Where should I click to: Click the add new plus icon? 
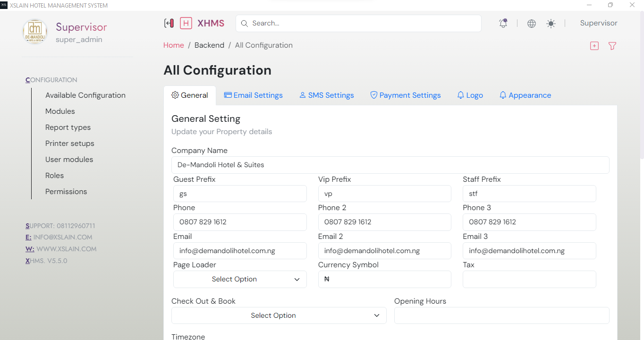tap(594, 46)
